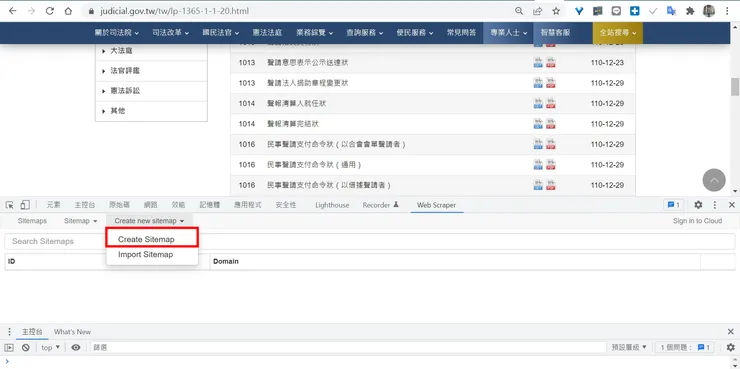The image size is (740, 369).
Task: Create a live expression with the eye icon
Action: tap(76, 348)
